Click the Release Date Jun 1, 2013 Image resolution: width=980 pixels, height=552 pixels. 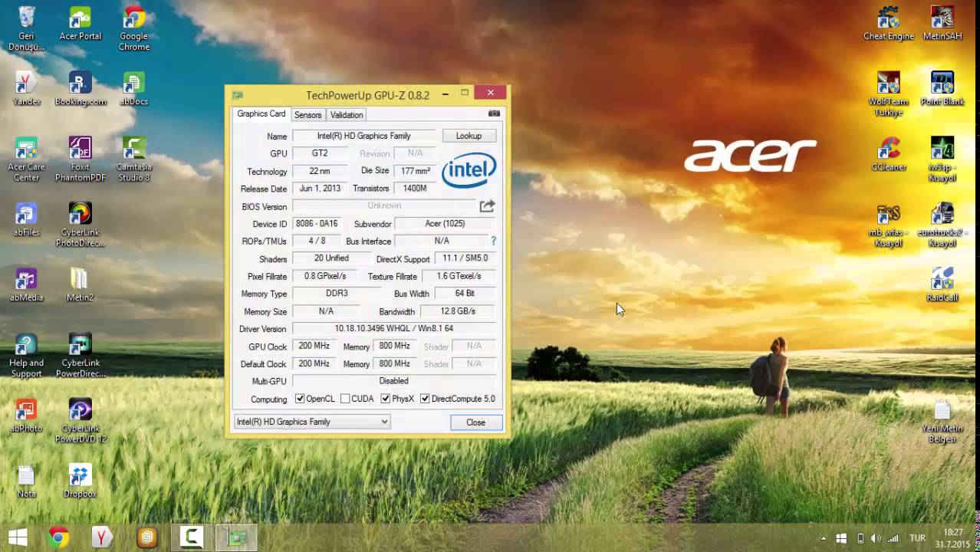coord(320,189)
